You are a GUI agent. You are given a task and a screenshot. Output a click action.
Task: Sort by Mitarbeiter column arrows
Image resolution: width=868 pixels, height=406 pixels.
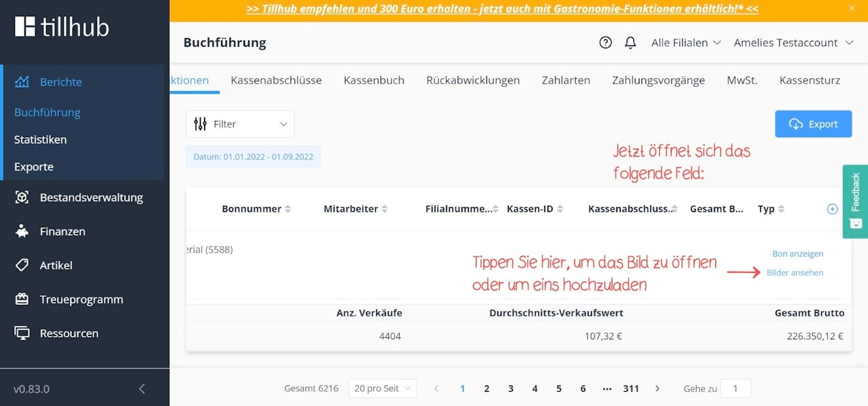coord(384,209)
